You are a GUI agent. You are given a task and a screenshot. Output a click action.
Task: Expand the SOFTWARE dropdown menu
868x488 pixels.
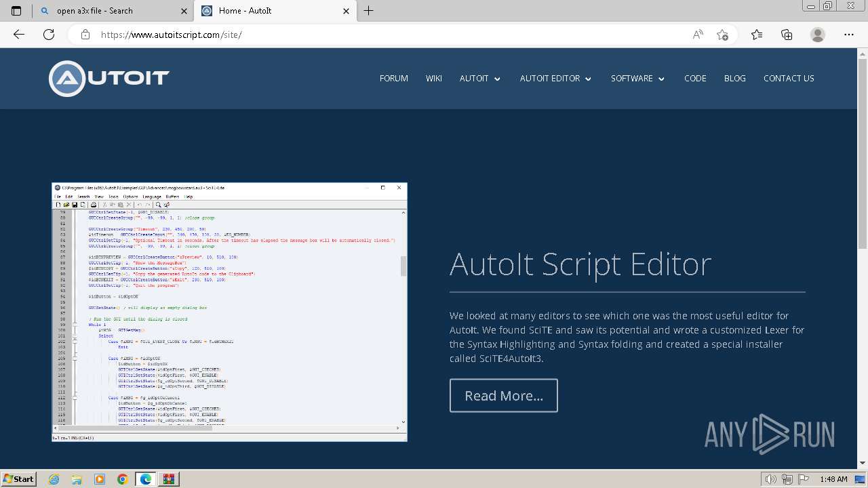pyautogui.click(x=638, y=79)
